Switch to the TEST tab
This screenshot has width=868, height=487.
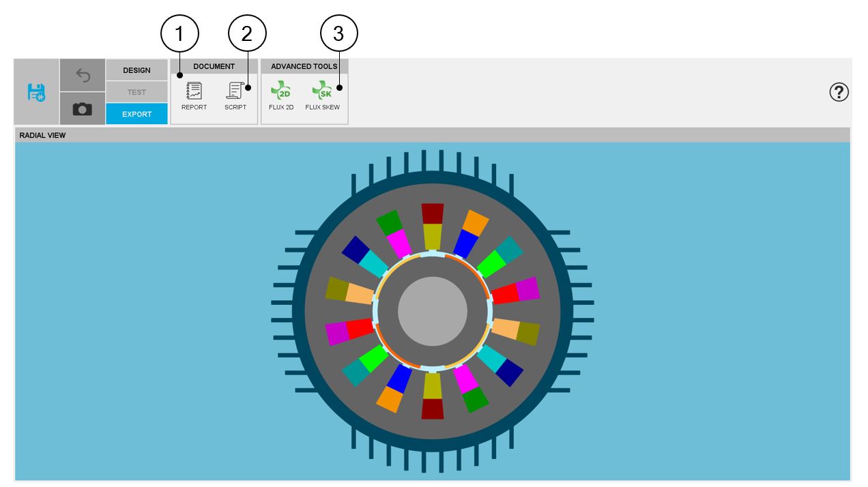(x=136, y=92)
